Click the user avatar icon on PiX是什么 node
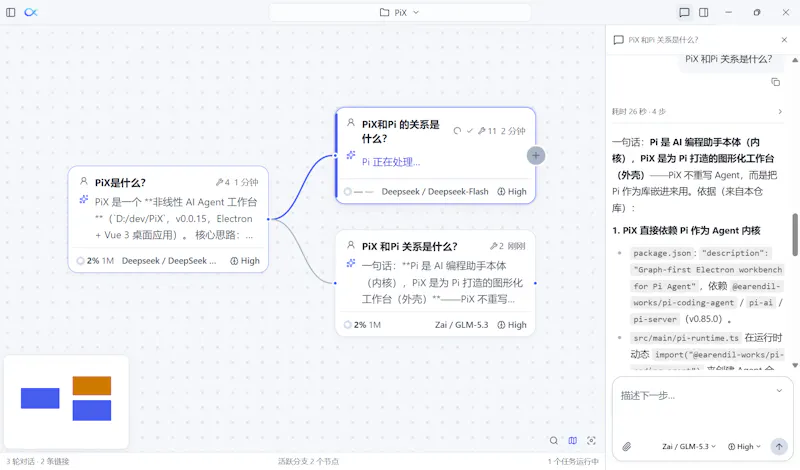This screenshot has width=800, height=470. pos(84,181)
